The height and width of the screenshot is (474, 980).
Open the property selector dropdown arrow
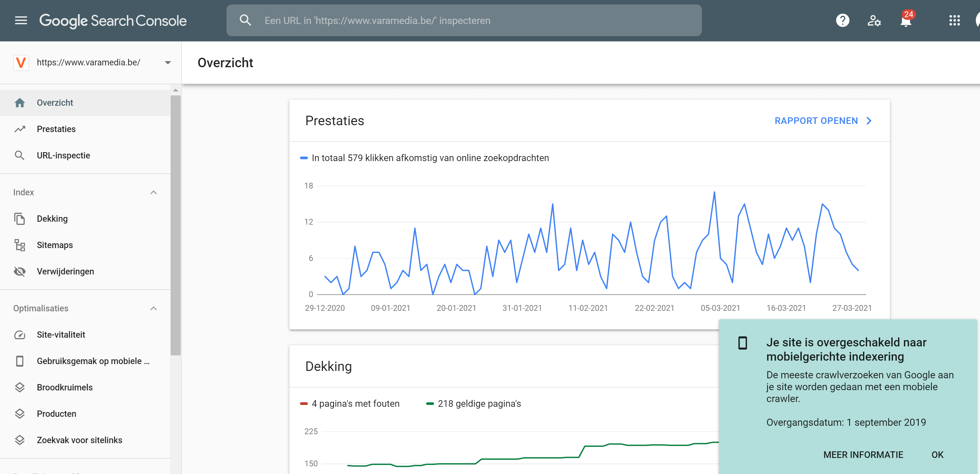pyautogui.click(x=168, y=62)
